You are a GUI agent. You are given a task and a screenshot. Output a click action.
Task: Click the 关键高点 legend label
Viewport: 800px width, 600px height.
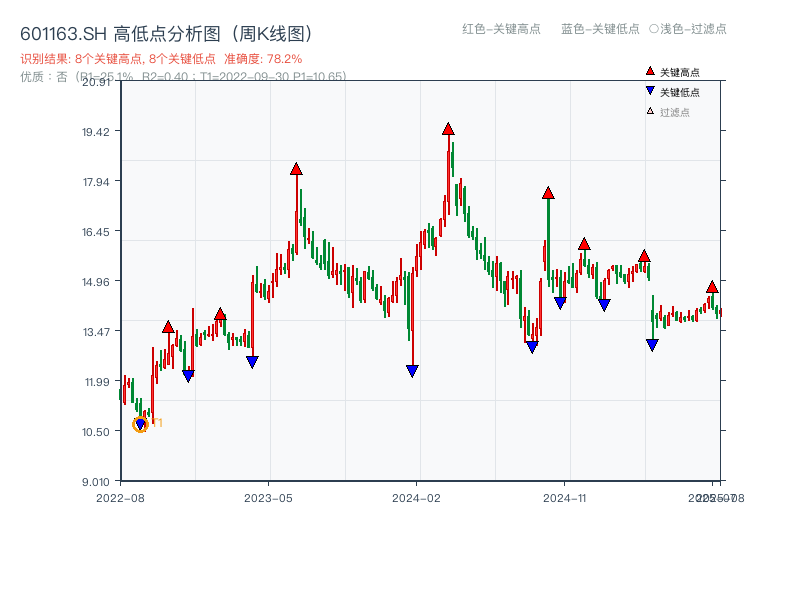click(x=680, y=72)
